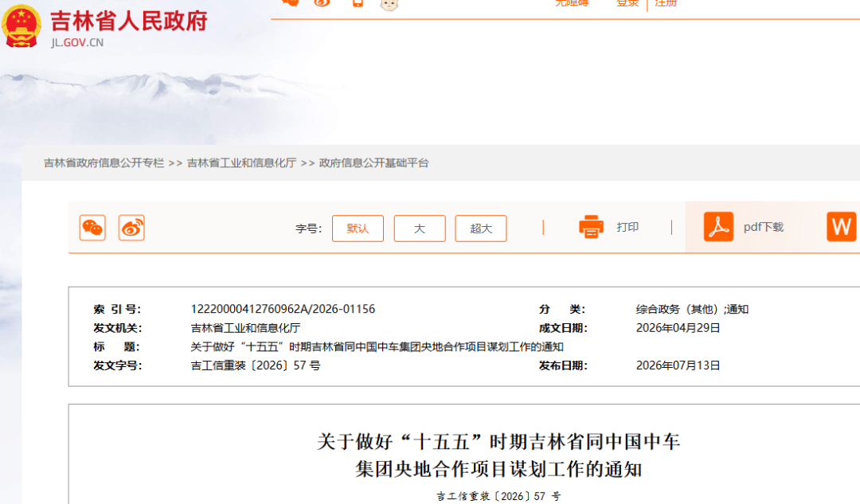Viewport: 860px width, 504px height.
Task: Click category value 综合政务（其他）;通知
Action: (692, 309)
